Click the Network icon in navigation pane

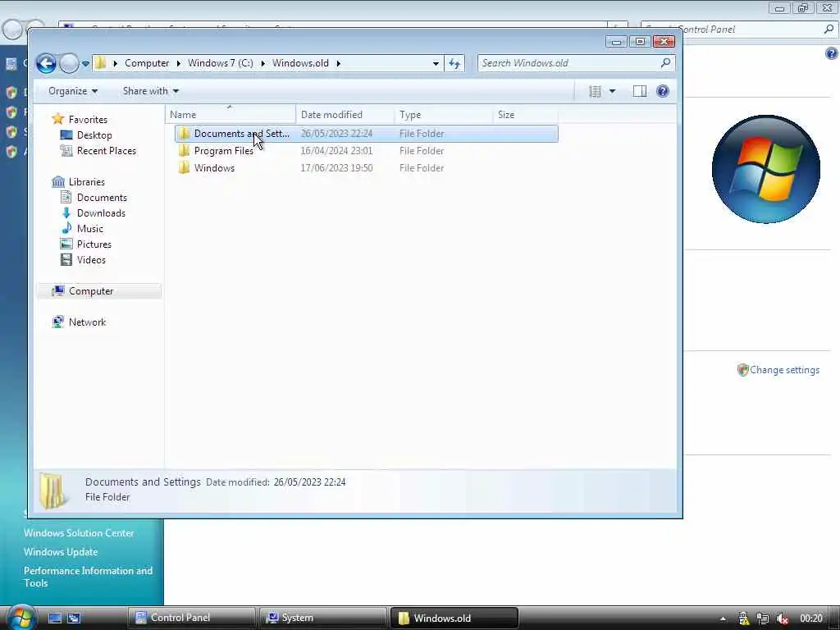(x=58, y=322)
